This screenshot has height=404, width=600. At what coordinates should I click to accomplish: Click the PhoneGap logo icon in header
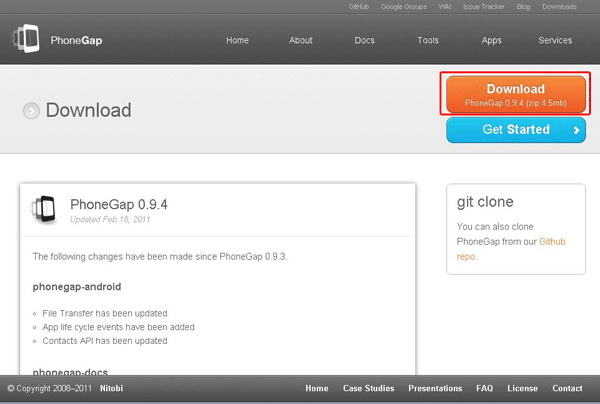pos(26,39)
